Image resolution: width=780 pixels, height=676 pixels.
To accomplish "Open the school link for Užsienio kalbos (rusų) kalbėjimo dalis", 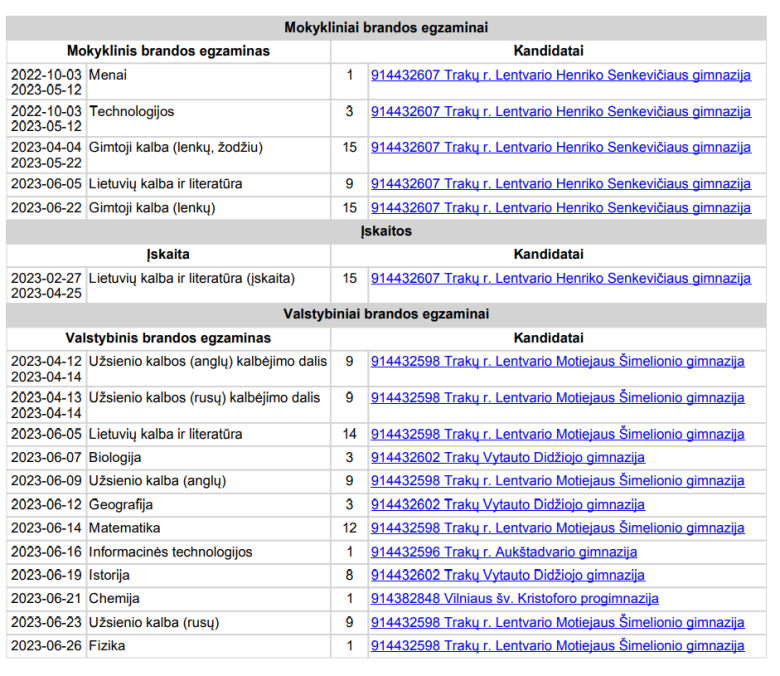I will click(x=557, y=397).
